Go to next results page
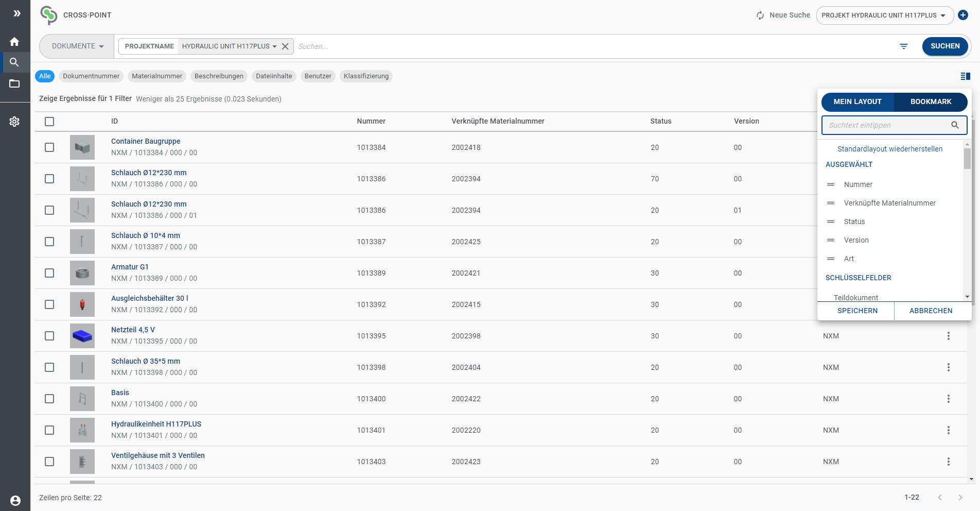This screenshot has height=511, width=980. 960,498
